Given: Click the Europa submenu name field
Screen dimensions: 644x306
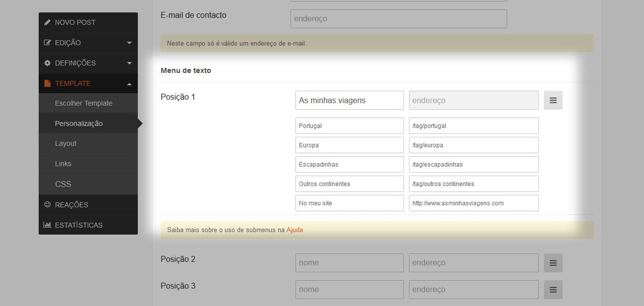Looking at the screenshot, I should pos(350,145).
